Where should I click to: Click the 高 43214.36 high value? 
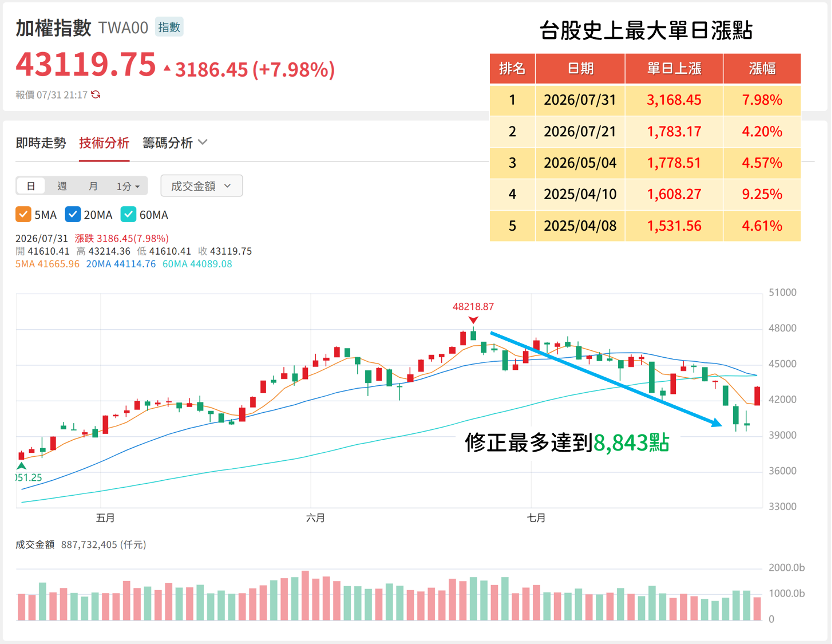point(103,251)
